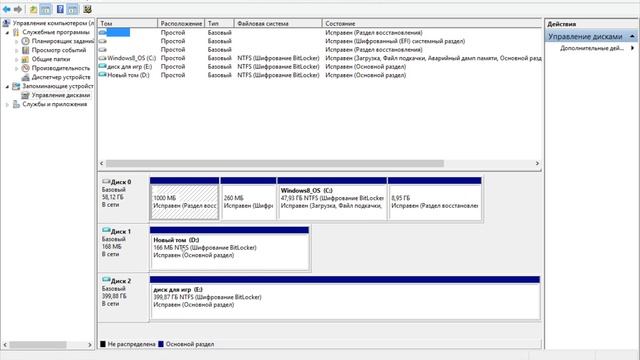Open Диспетчер устройств via its icon
The image size is (640, 360).
point(25,77)
